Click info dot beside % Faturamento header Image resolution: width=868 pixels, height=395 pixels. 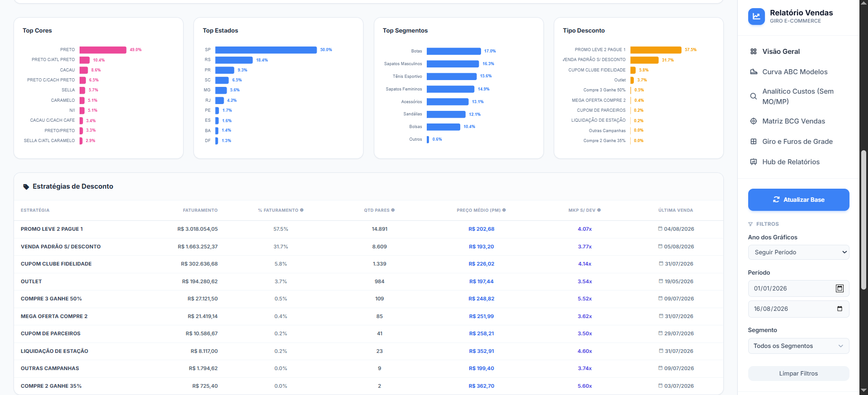tap(302, 210)
